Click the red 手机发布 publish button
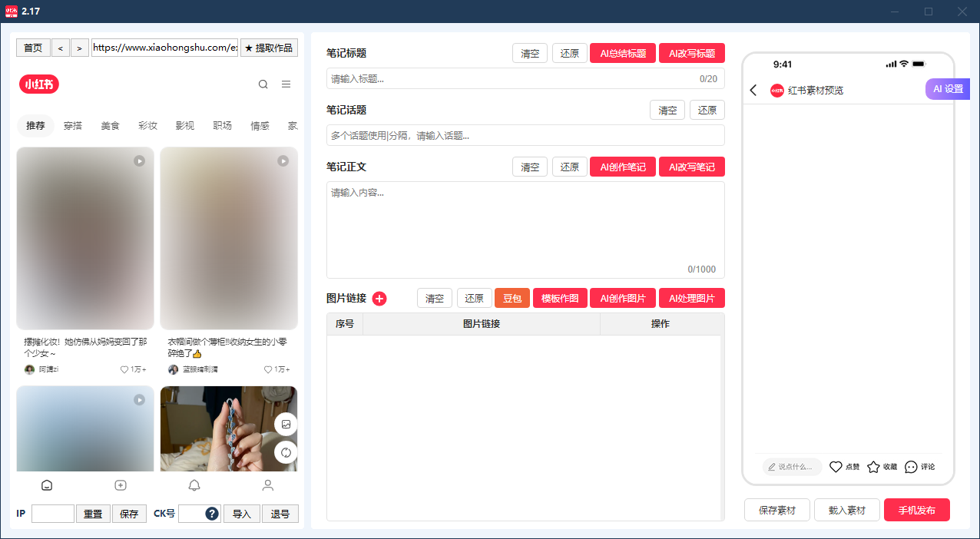Viewport: 980px width, 539px height. tap(917, 509)
